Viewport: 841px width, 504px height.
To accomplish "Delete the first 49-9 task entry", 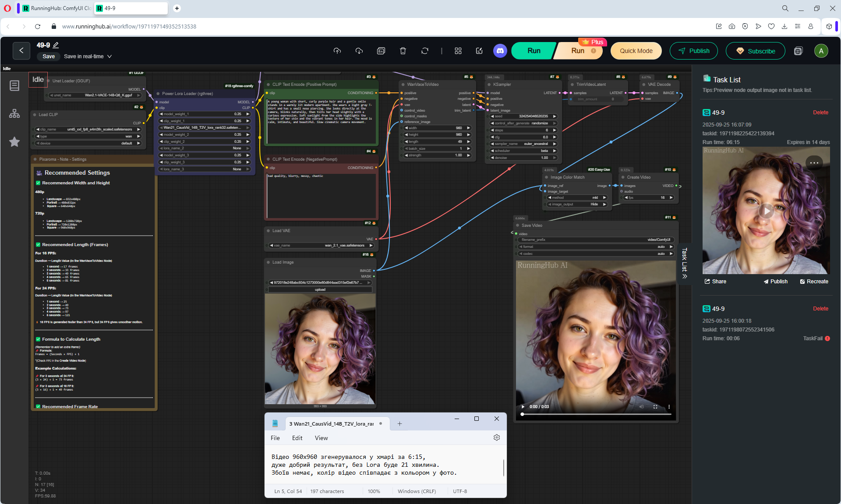I will point(820,113).
